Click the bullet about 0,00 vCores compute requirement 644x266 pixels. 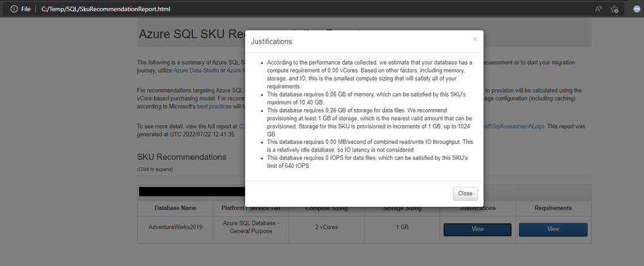point(369,74)
